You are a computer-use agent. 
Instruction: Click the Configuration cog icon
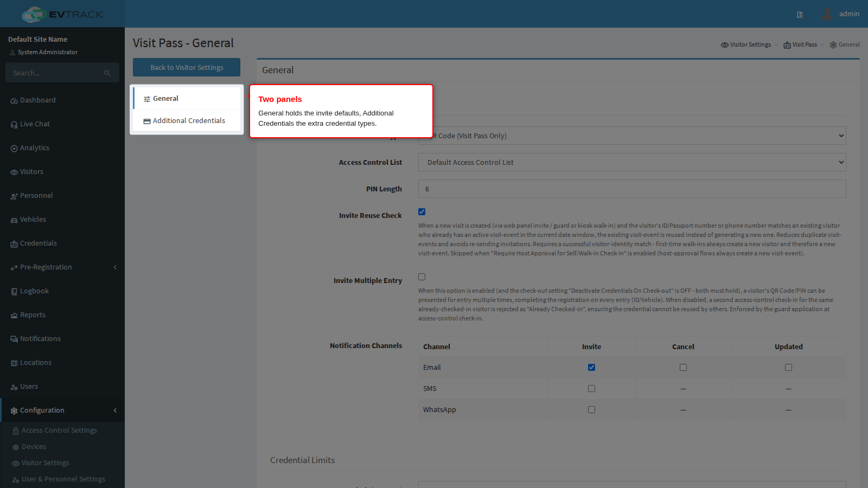click(x=14, y=411)
